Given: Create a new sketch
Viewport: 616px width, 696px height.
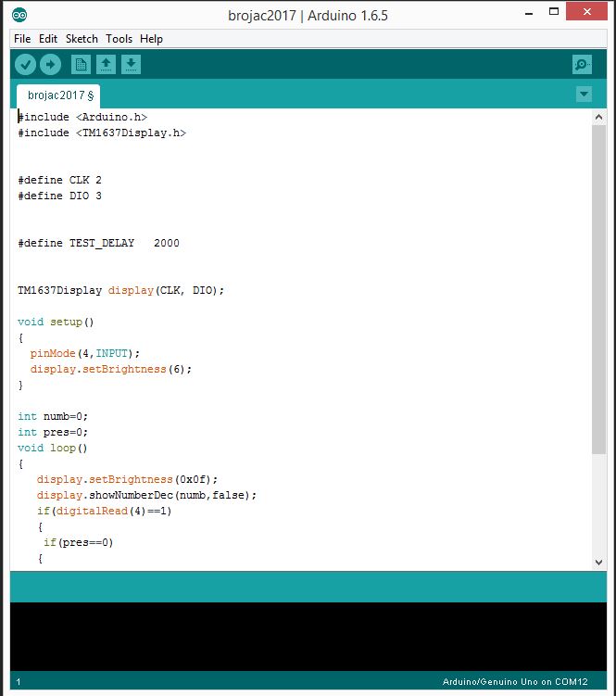Looking at the screenshot, I should click(81, 65).
